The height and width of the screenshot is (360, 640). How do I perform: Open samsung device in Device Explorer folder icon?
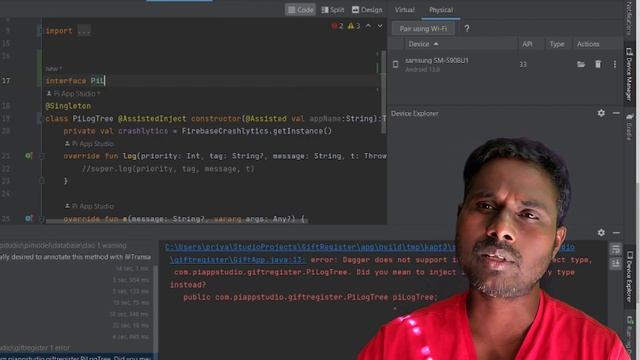point(581,64)
